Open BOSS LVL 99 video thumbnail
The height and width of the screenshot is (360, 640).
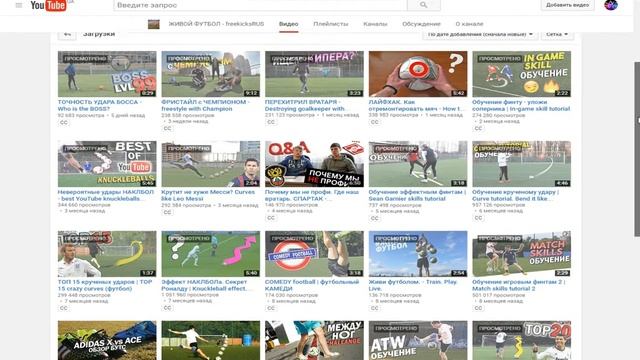(x=107, y=74)
